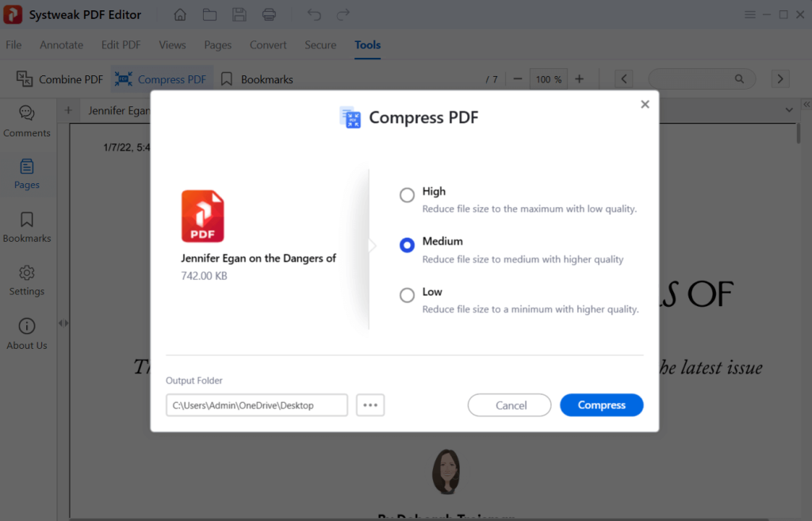Select the Combine PDF tool
Image resolution: width=812 pixels, height=521 pixels.
pyautogui.click(x=59, y=79)
